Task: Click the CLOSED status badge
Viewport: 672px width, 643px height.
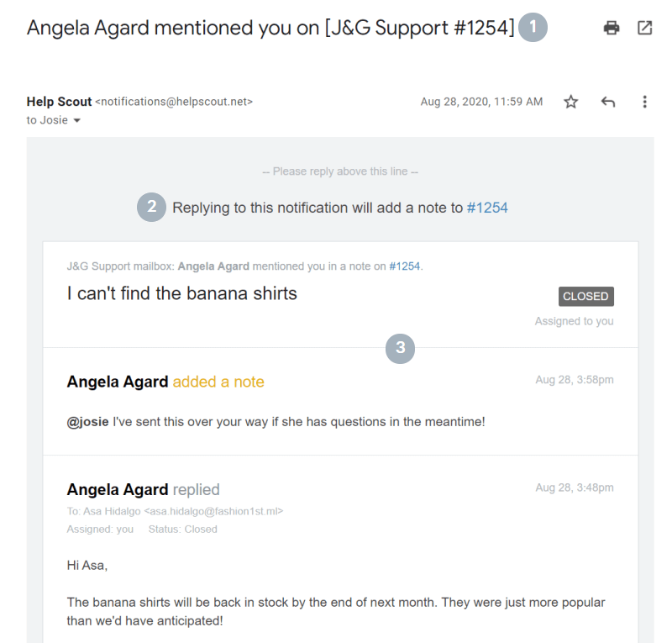Action: click(x=585, y=296)
